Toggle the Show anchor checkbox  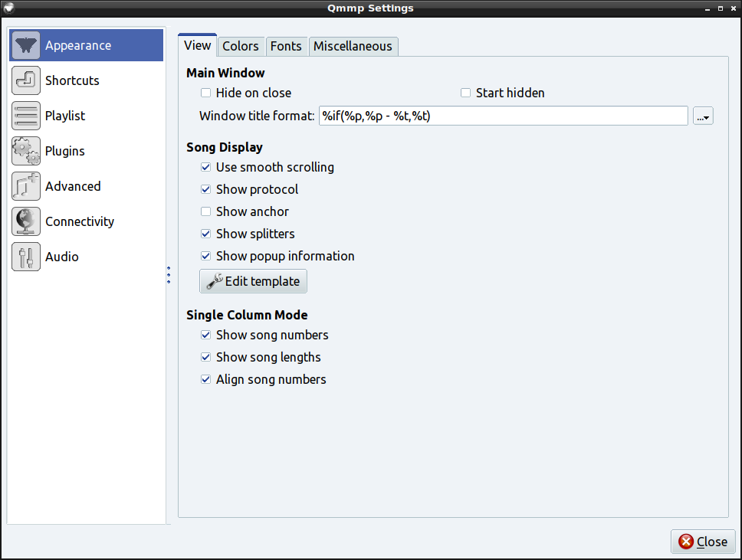click(205, 211)
